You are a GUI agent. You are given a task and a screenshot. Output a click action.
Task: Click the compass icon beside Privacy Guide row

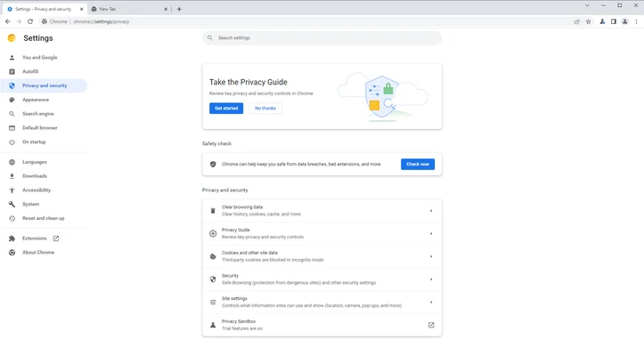213,234
